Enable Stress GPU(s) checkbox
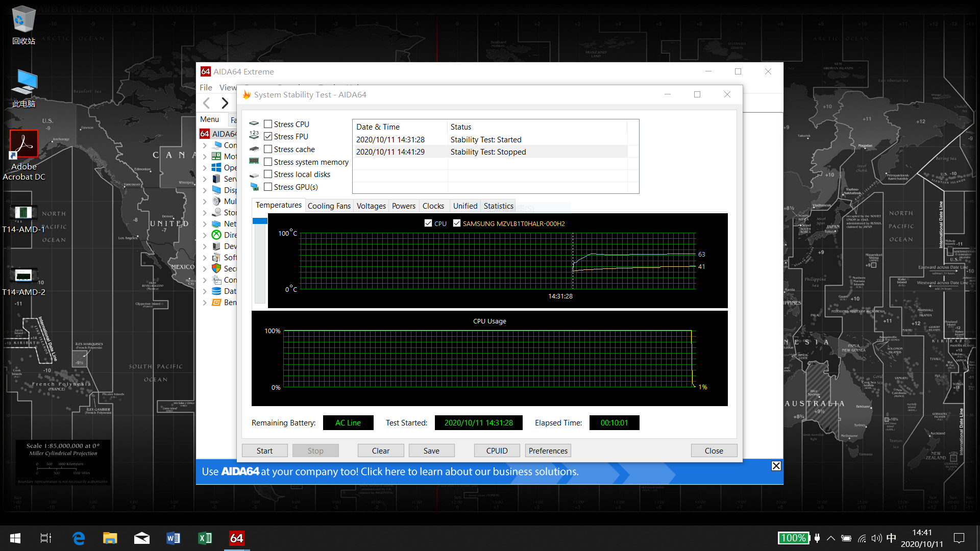The image size is (980, 551). click(x=268, y=187)
